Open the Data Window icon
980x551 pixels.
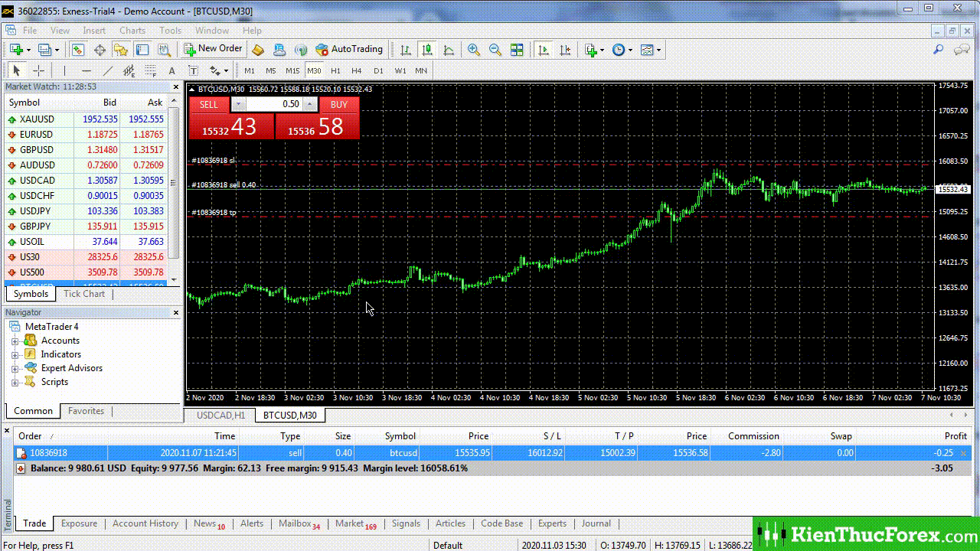pyautogui.click(x=100, y=50)
